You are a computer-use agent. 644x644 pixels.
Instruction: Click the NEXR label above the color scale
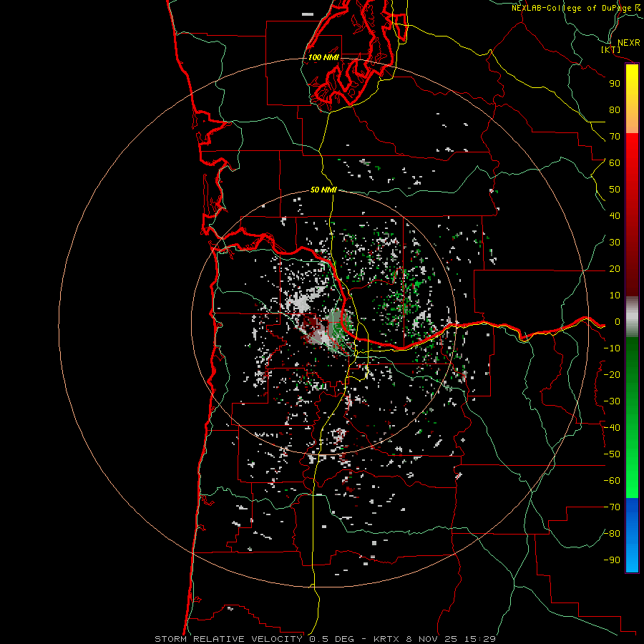(x=629, y=43)
